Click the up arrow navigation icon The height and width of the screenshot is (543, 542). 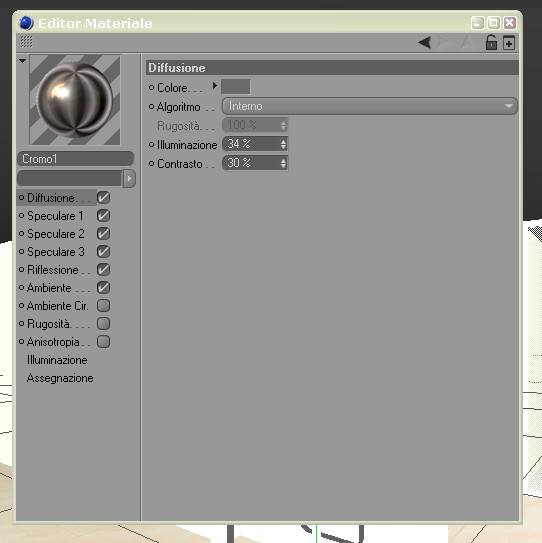[x=467, y=42]
